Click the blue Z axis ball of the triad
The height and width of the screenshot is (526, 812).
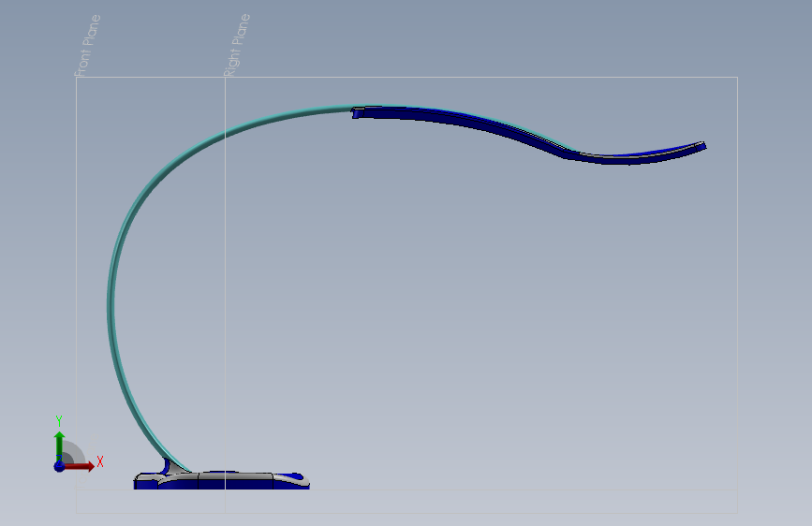click(60, 466)
